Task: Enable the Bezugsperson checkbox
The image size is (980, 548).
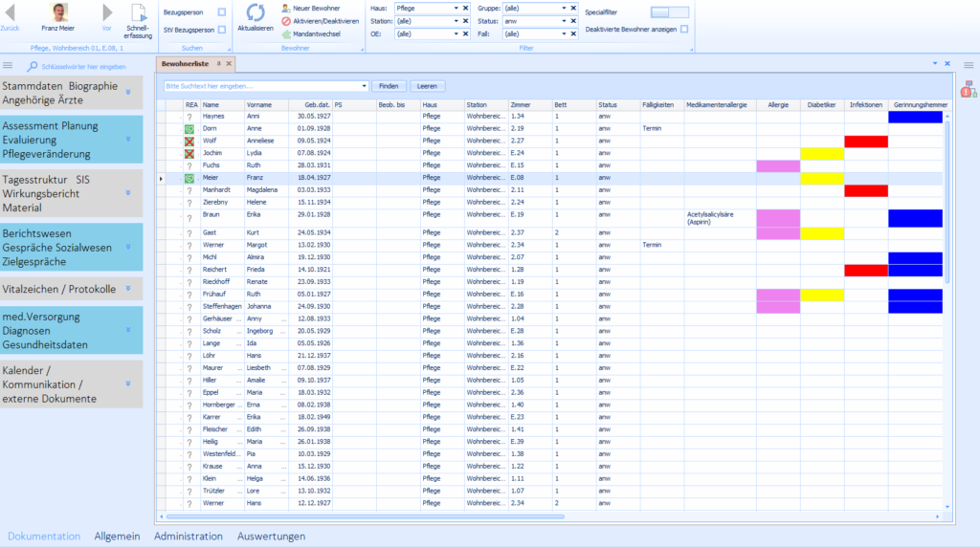Action: click(222, 12)
